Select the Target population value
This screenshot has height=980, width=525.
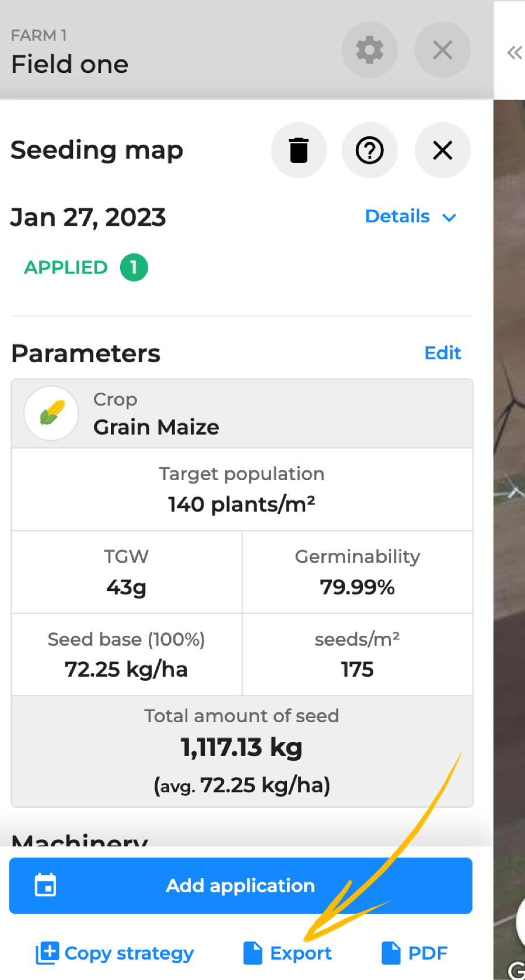(x=242, y=504)
